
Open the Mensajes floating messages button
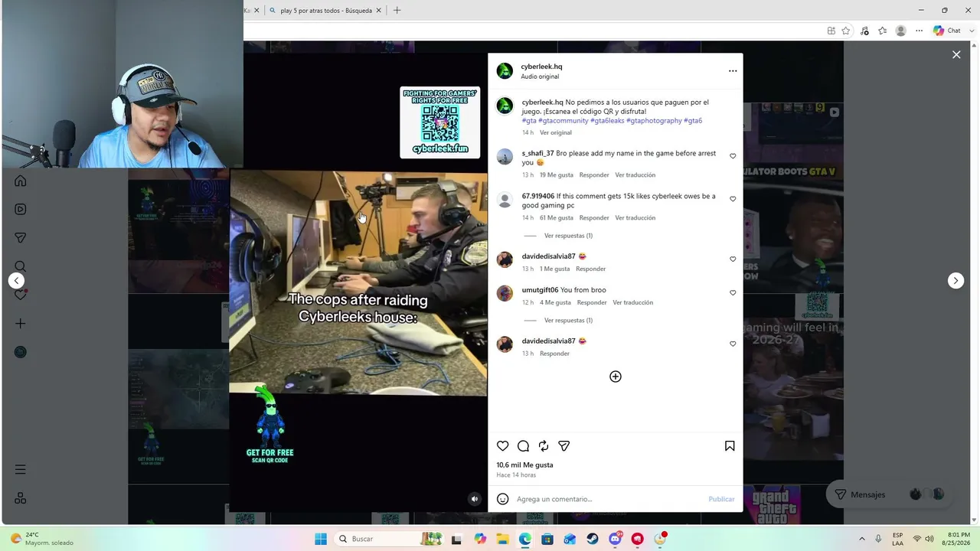click(888, 495)
